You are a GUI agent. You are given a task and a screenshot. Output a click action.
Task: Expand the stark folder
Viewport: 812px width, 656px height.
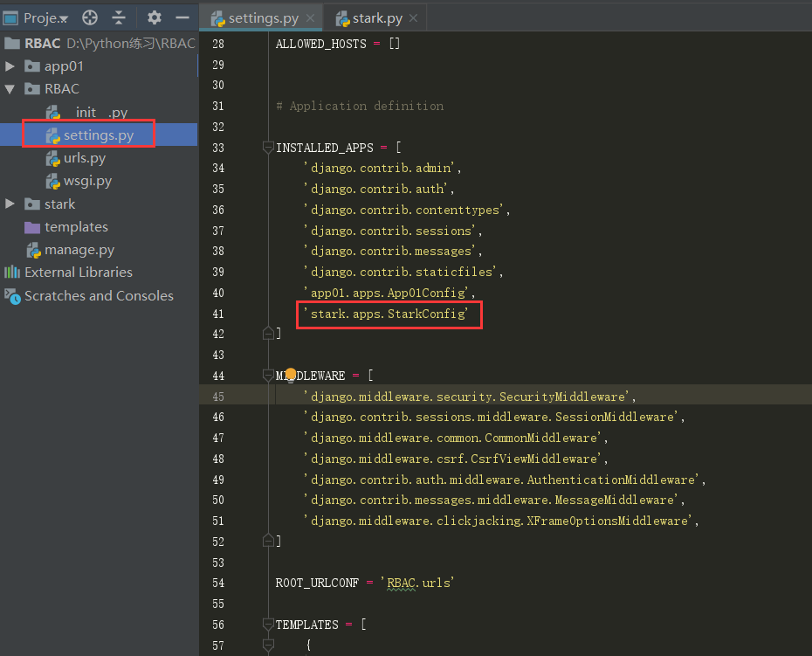[10, 204]
